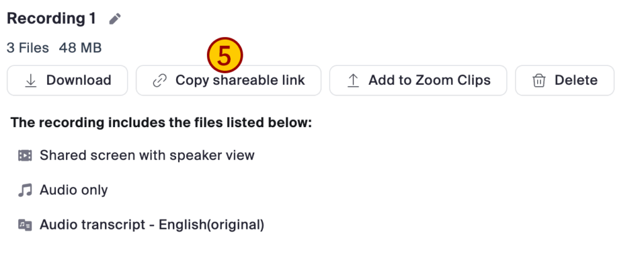Click the 3 Files count text
Image resolution: width=644 pixels, height=261 pixels.
point(28,48)
